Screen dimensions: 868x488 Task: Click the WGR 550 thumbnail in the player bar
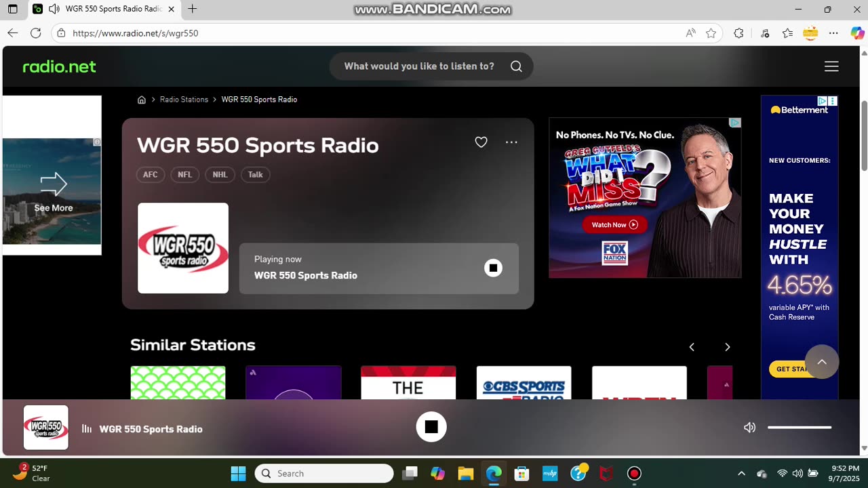(46, 428)
